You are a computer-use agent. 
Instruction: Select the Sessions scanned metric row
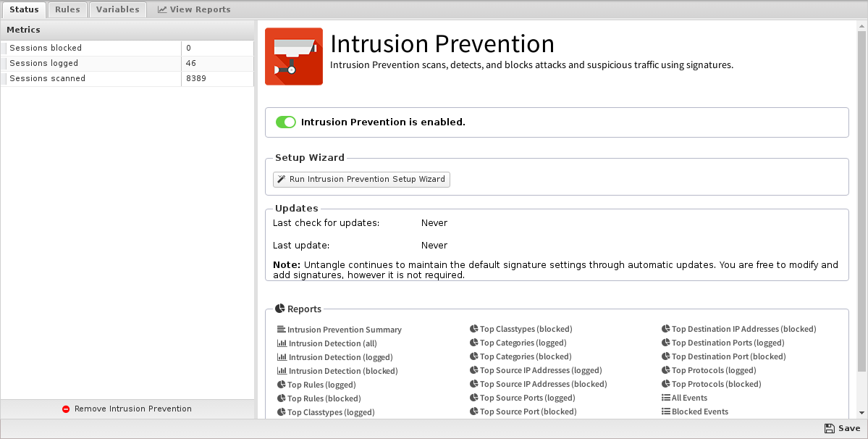pos(94,78)
